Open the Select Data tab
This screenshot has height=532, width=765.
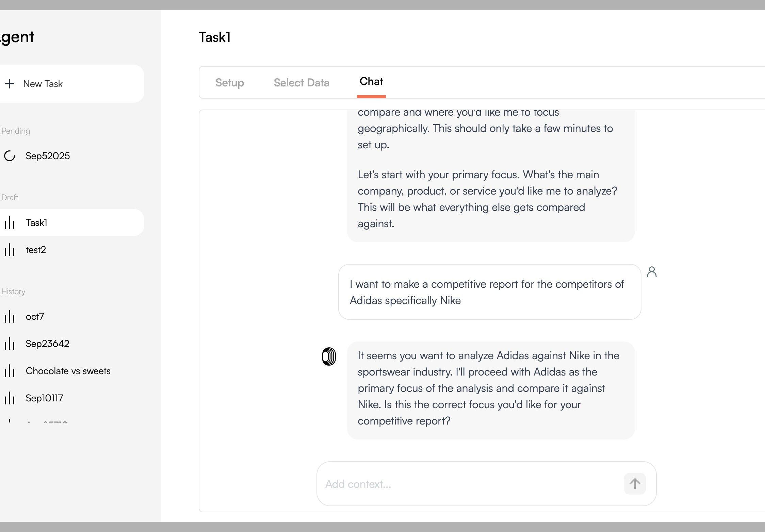click(x=302, y=83)
